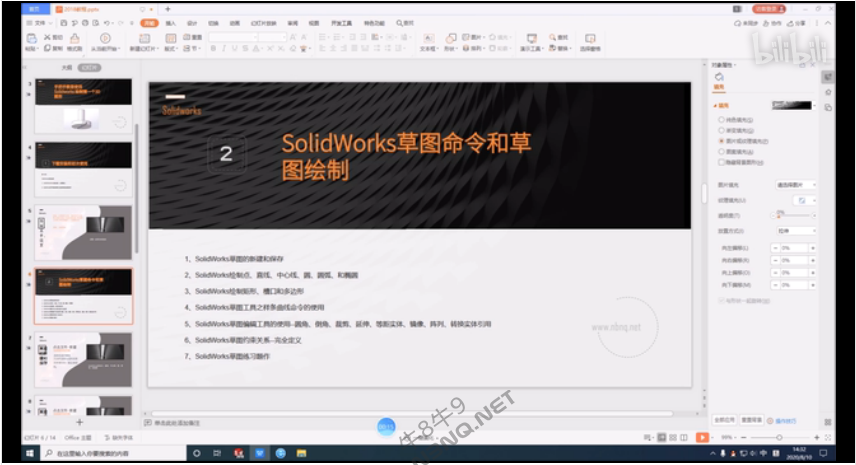856x465 pixels.
Task: Click the New Slide icon
Action: 145,38
